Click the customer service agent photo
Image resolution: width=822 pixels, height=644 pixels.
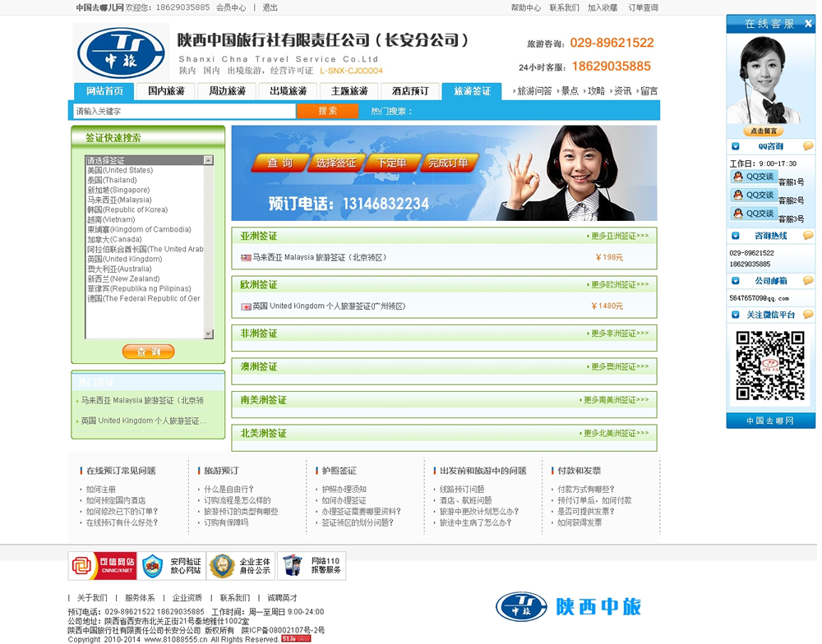pyautogui.click(x=764, y=80)
